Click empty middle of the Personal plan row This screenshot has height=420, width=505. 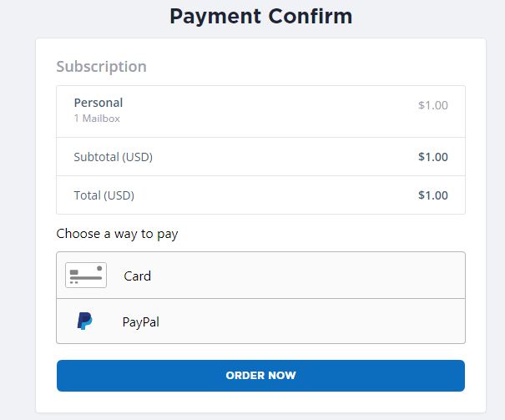[x=267, y=110]
